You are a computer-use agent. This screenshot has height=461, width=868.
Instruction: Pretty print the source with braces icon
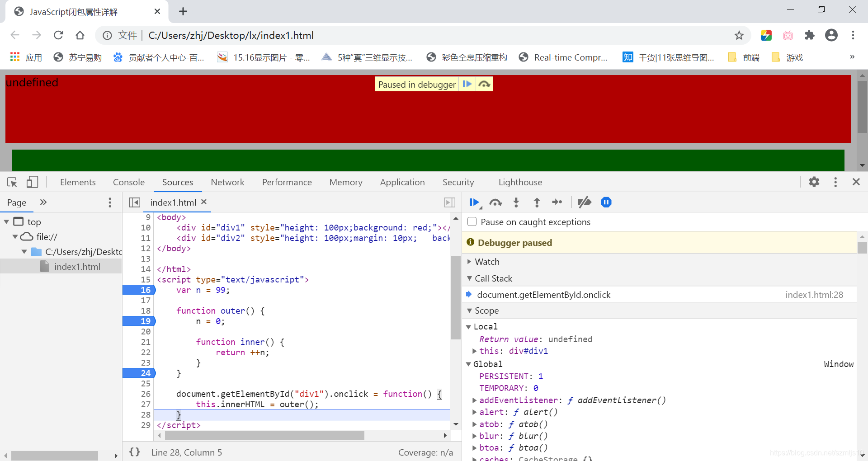coord(135,452)
